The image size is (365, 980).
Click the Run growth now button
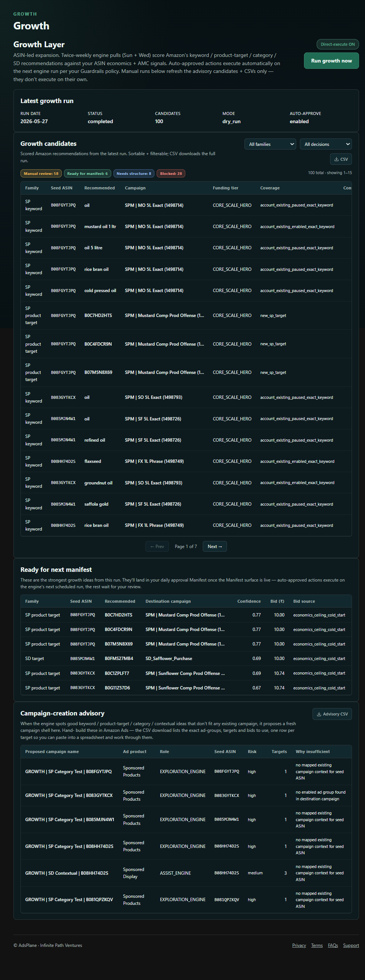point(331,61)
